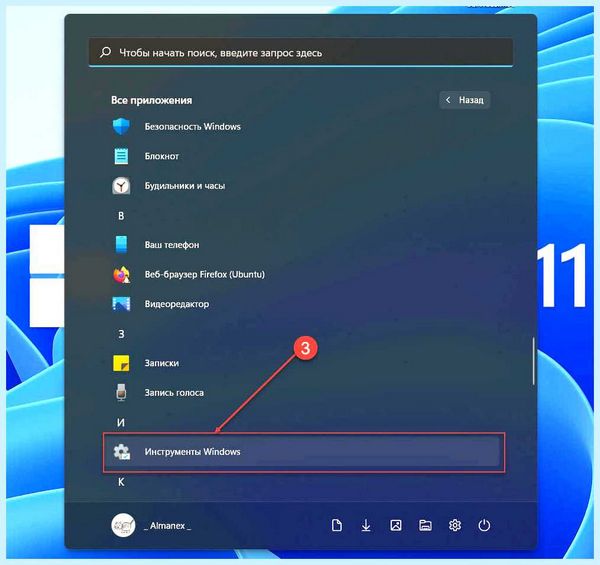Open Settings gear in Start footer
600x565 pixels.
(455, 525)
